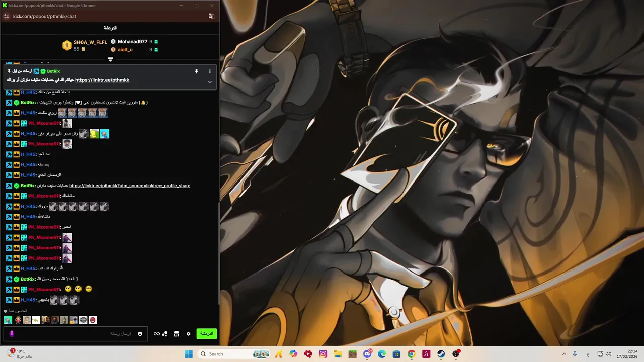Open the red Adobe app on the taskbar

426,354
